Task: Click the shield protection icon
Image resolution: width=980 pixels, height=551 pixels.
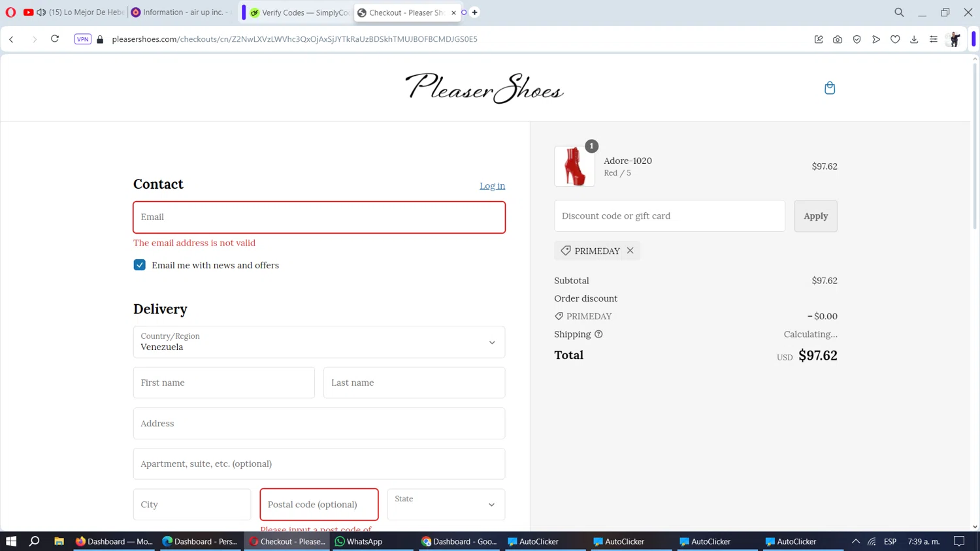Action: [857, 39]
